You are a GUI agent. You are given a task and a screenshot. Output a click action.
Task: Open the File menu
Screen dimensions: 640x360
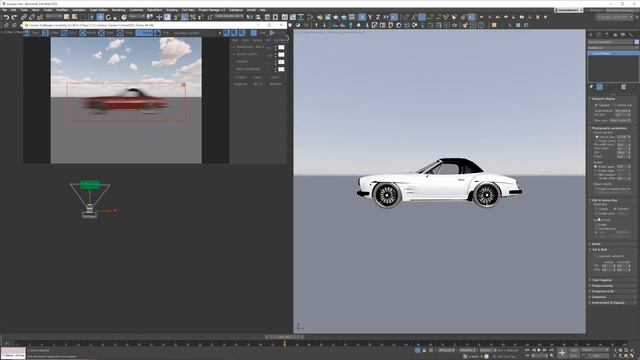coord(4,10)
